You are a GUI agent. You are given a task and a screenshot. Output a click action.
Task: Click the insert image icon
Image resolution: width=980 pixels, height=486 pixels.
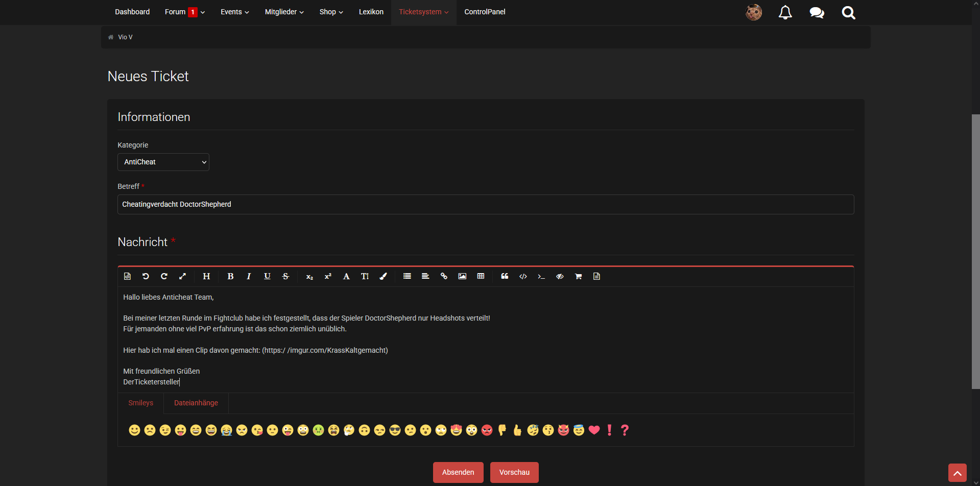point(462,276)
